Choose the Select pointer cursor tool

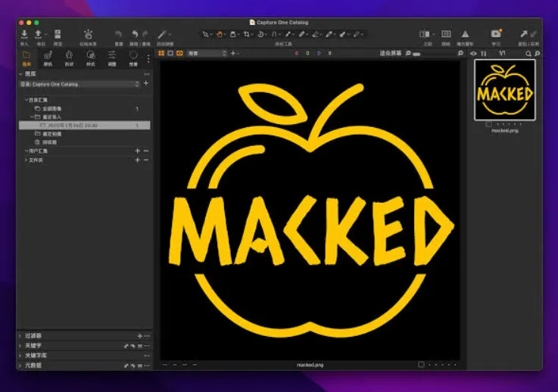[x=205, y=35]
